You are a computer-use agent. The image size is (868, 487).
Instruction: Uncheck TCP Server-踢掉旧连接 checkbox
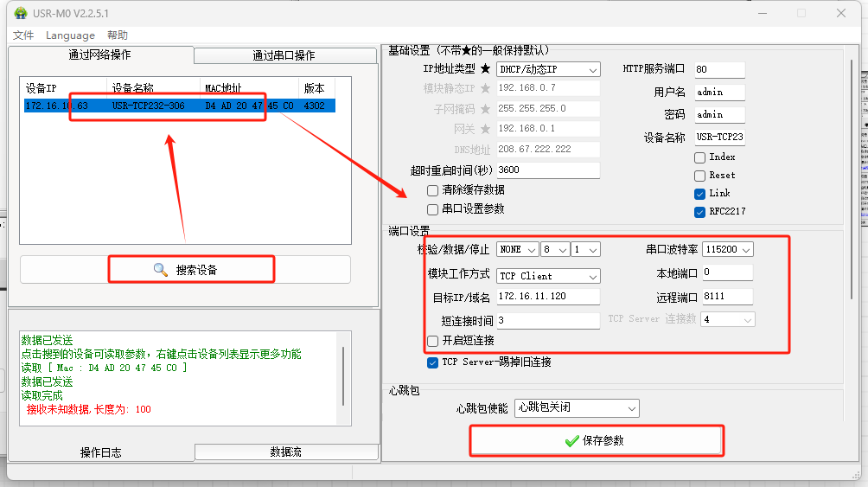pos(433,363)
